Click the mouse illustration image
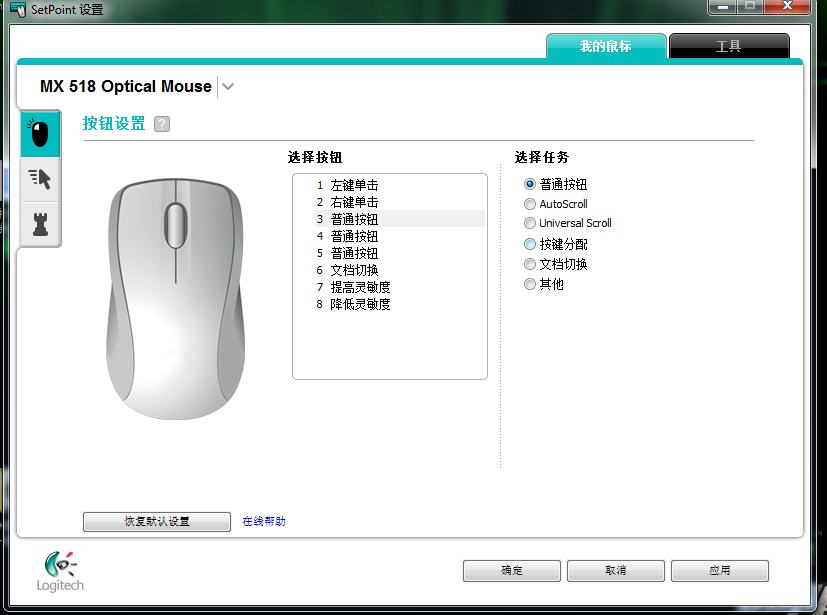The height and width of the screenshot is (615, 827). (x=176, y=299)
